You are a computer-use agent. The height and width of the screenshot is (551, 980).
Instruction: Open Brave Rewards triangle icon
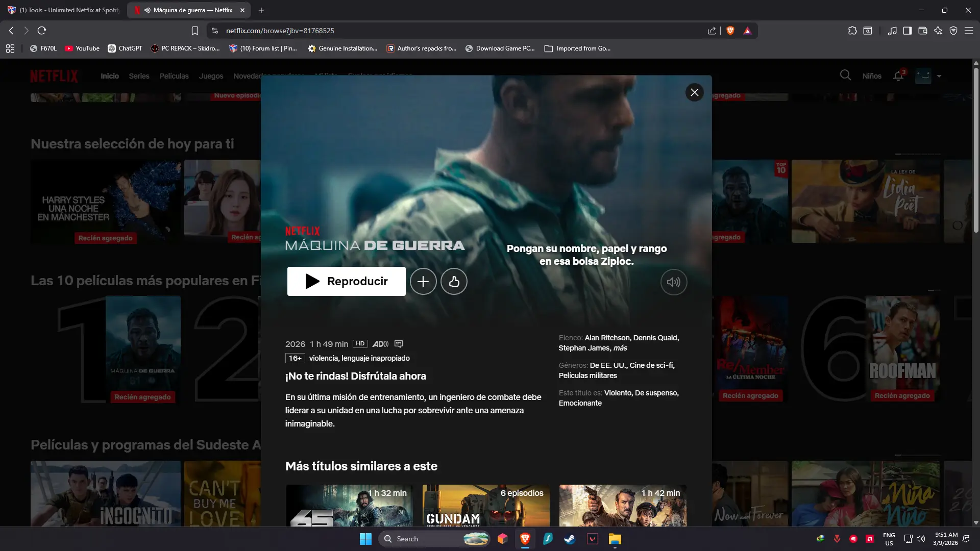click(x=747, y=31)
